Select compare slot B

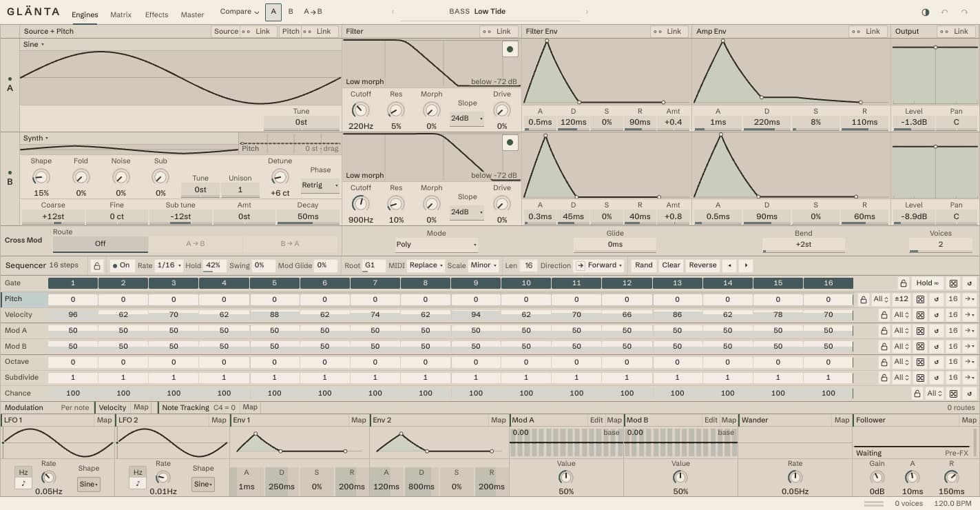(x=291, y=12)
